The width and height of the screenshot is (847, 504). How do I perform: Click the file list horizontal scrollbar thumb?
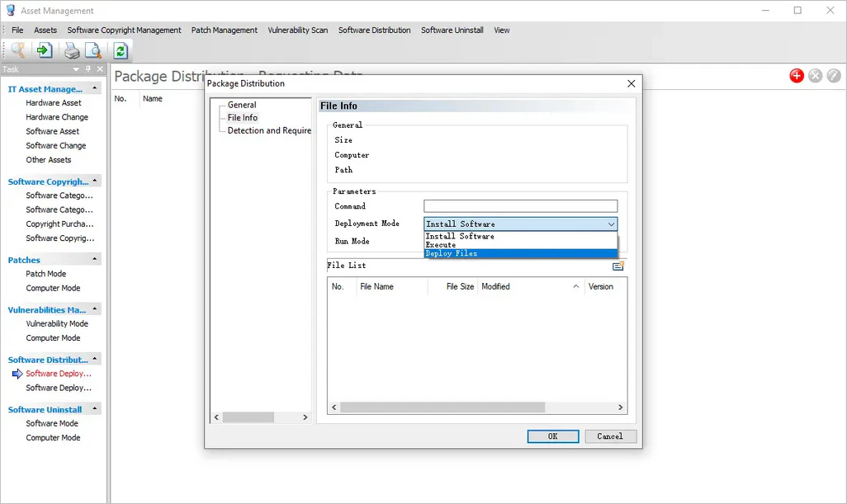point(442,407)
